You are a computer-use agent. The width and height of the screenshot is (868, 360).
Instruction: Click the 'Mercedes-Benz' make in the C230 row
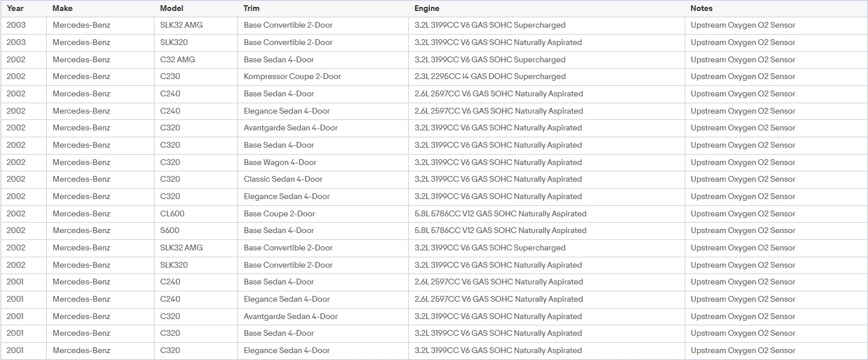coord(81,77)
